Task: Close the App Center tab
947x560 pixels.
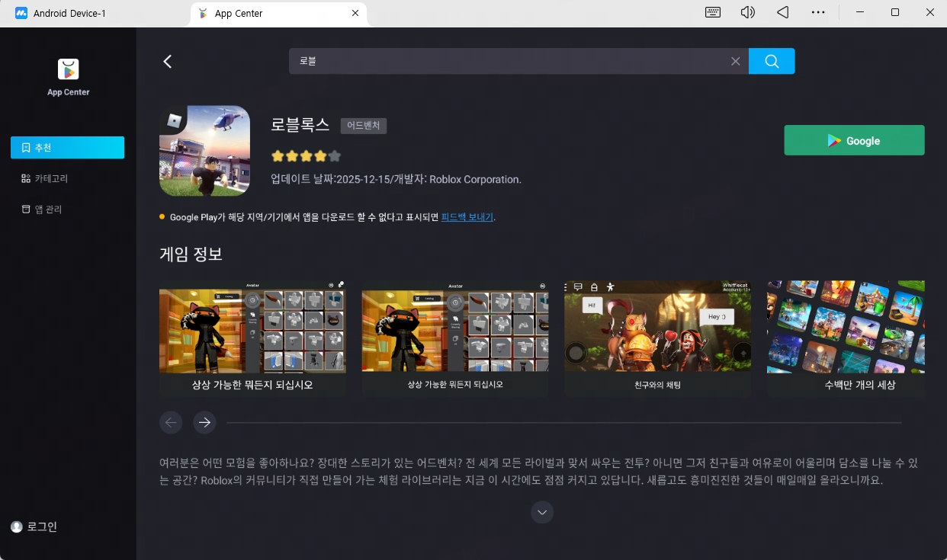Action: (355, 14)
